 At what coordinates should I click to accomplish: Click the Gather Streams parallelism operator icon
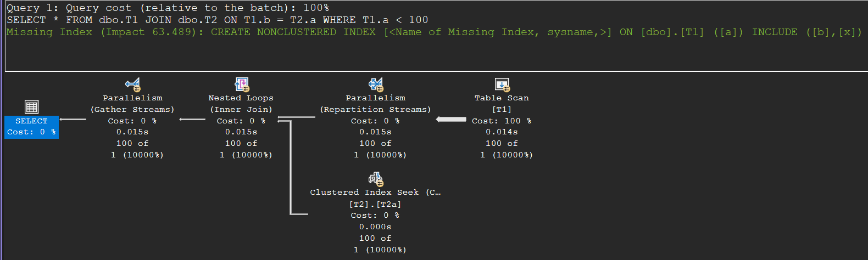pos(133,84)
